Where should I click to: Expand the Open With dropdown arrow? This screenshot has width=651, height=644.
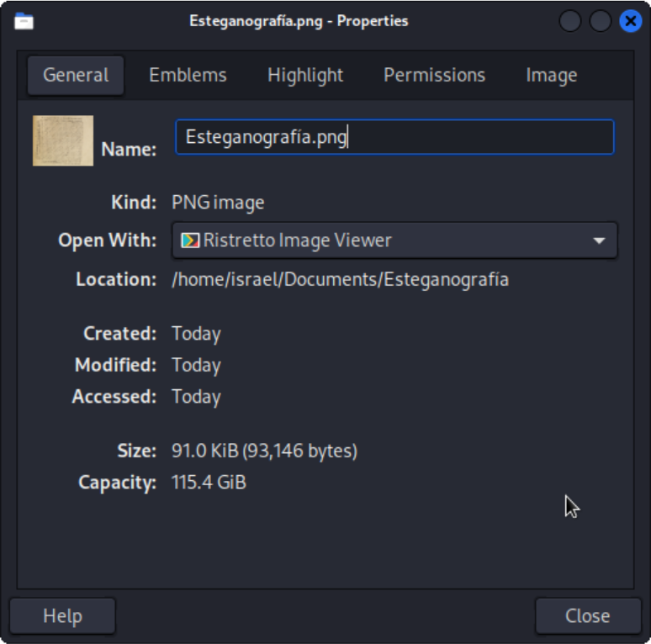(x=599, y=240)
